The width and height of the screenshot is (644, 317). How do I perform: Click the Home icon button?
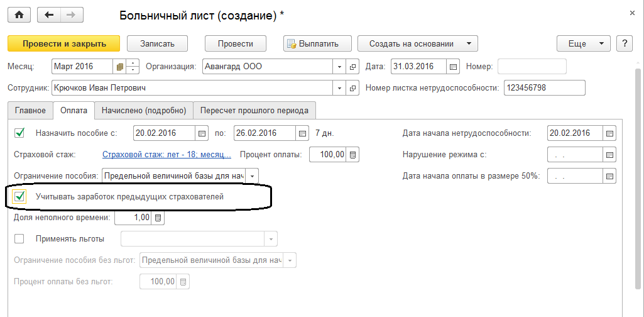tap(19, 14)
